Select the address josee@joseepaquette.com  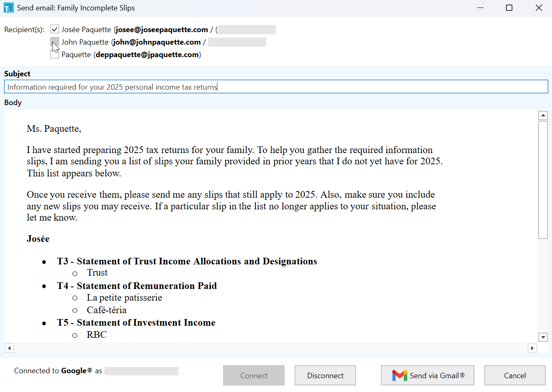coord(161,29)
